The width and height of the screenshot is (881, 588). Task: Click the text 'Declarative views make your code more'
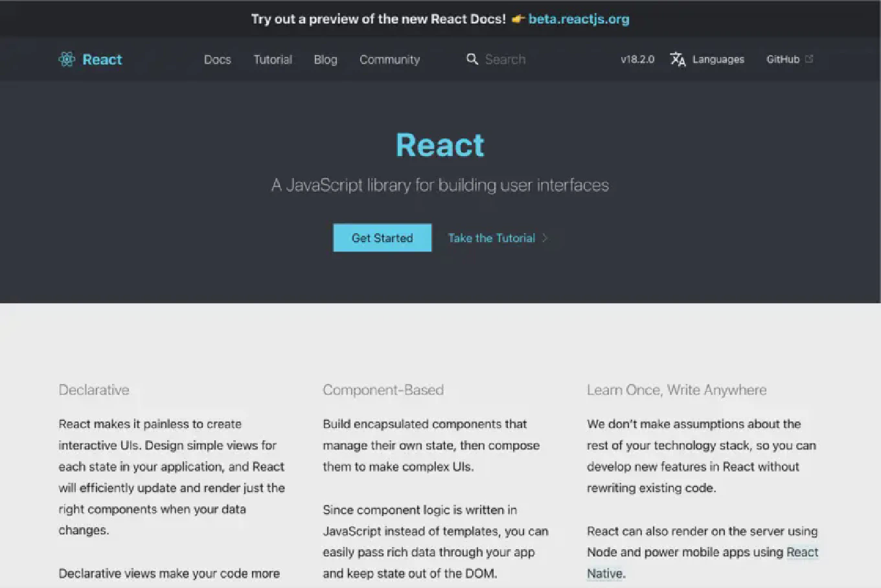click(169, 574)
